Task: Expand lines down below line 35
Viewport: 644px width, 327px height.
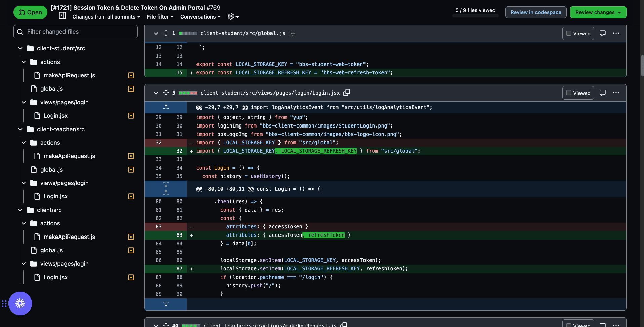Action: [x=166, y=185]
